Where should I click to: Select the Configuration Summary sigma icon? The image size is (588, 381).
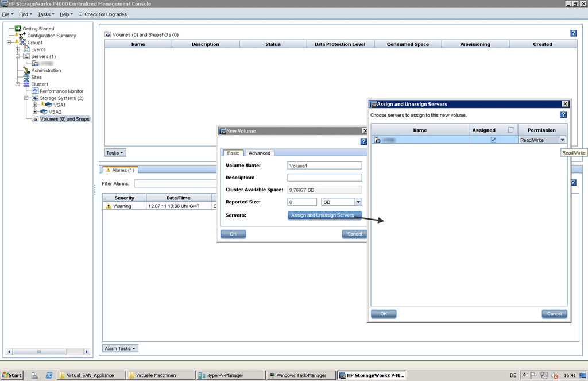click(x=22, y=35)
